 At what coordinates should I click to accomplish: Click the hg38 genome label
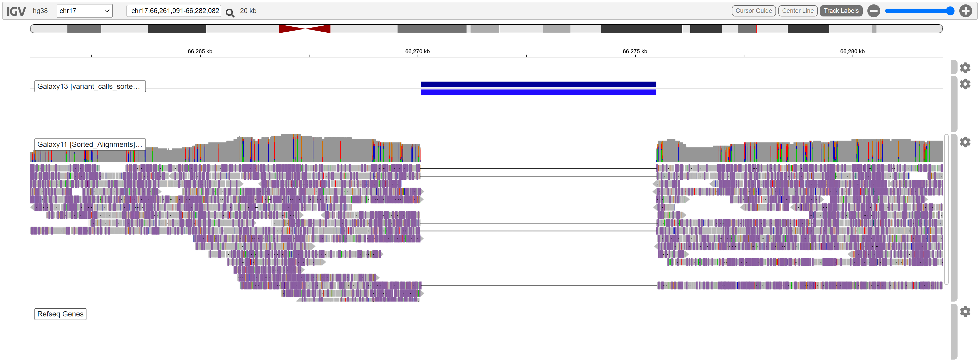[40, 11]
